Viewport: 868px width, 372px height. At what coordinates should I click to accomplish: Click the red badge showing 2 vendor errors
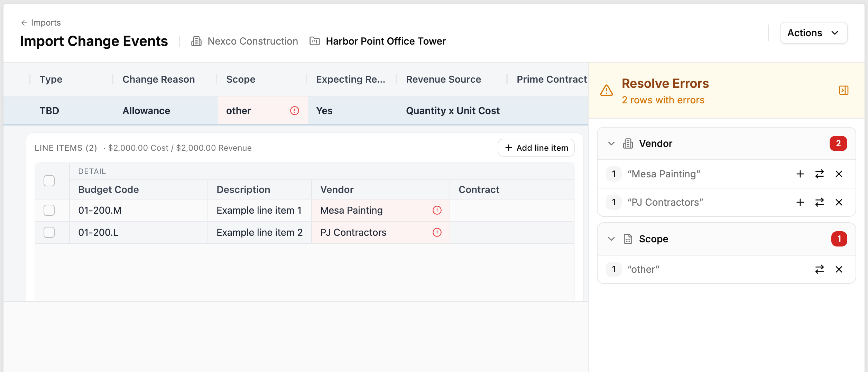(839, 143)
